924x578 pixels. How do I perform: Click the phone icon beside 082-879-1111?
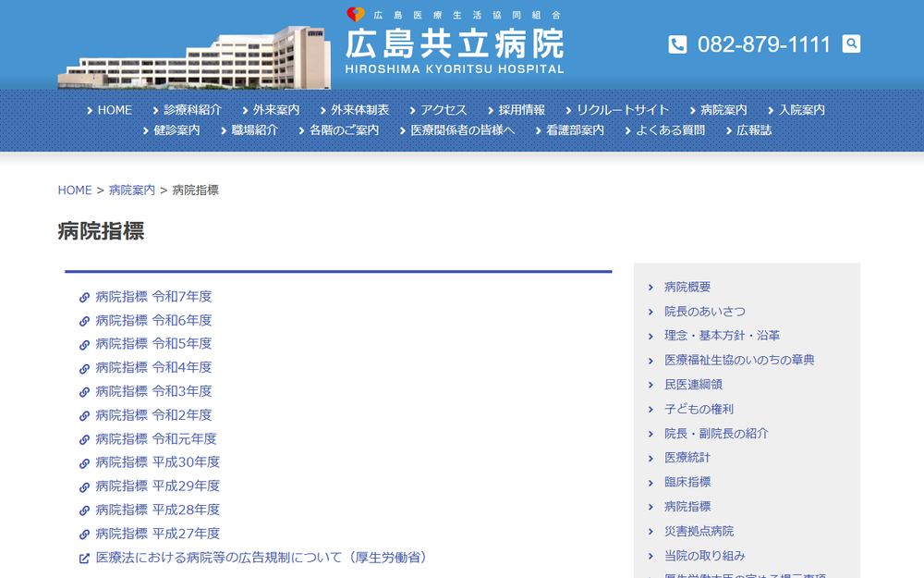point(677,44)
